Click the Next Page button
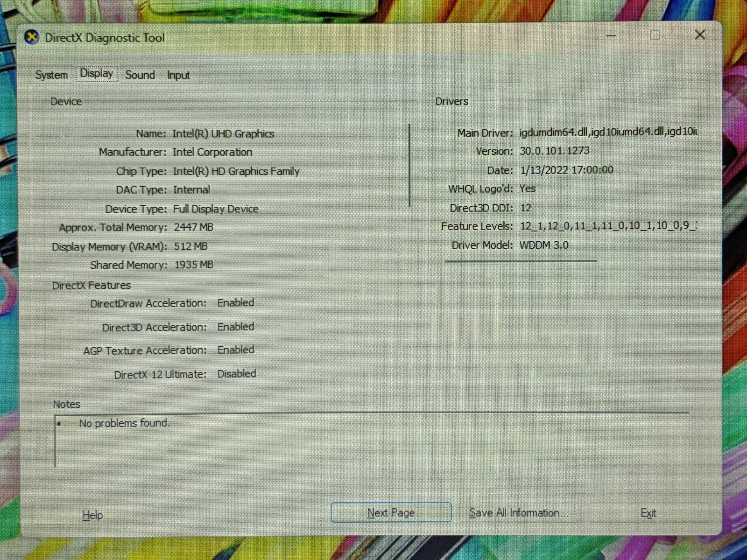Viewport: 747px width, 560px height. tap(391, 512)
